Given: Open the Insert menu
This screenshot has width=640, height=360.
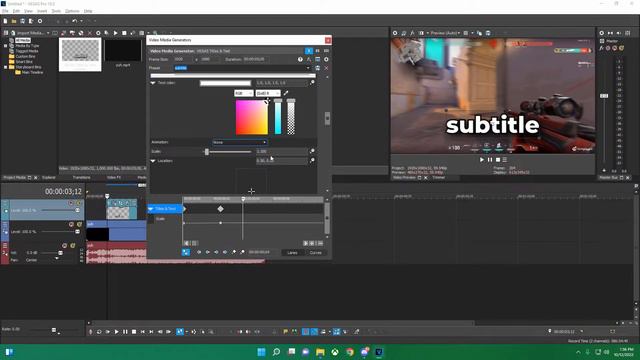Looking at the screenshot, I should (42, 11).
